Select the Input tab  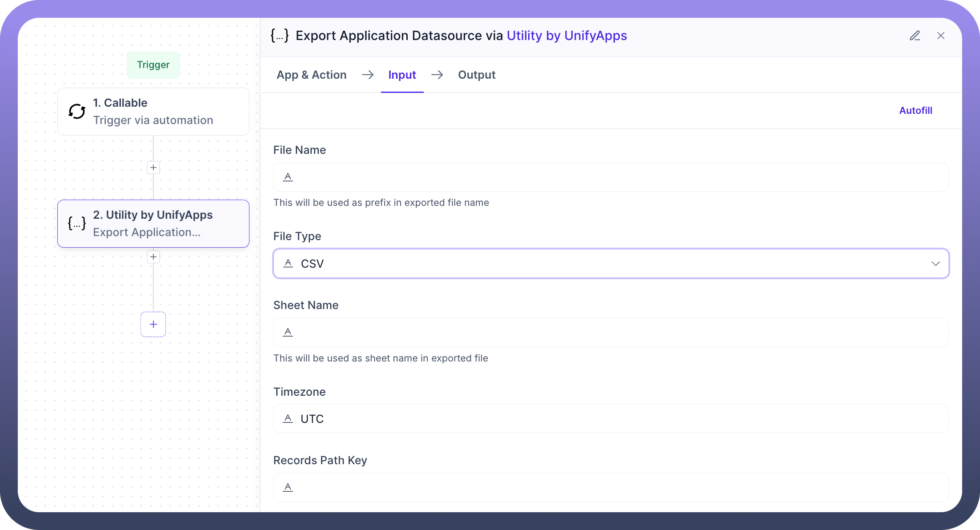[402, 75]
